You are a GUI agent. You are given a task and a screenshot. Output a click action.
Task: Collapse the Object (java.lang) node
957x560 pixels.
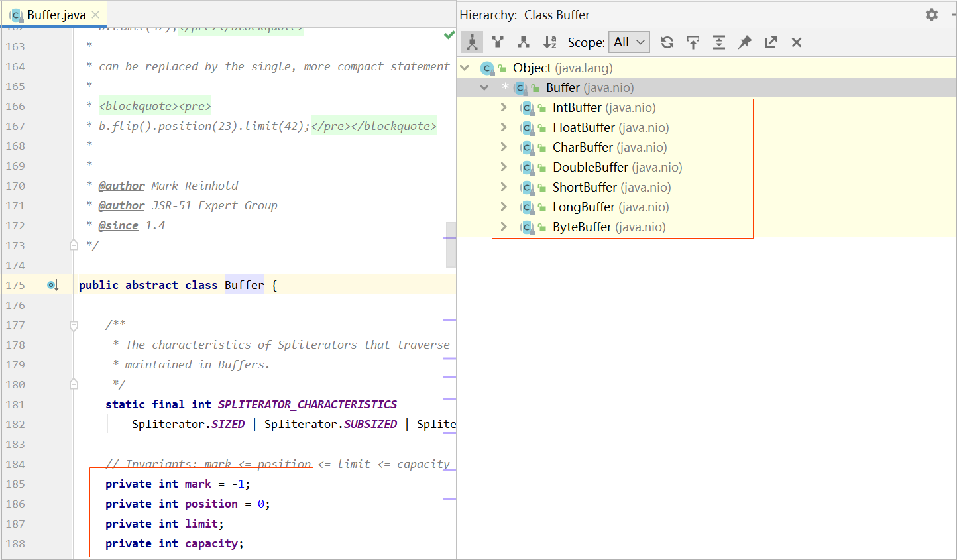[x=465, y=68]
